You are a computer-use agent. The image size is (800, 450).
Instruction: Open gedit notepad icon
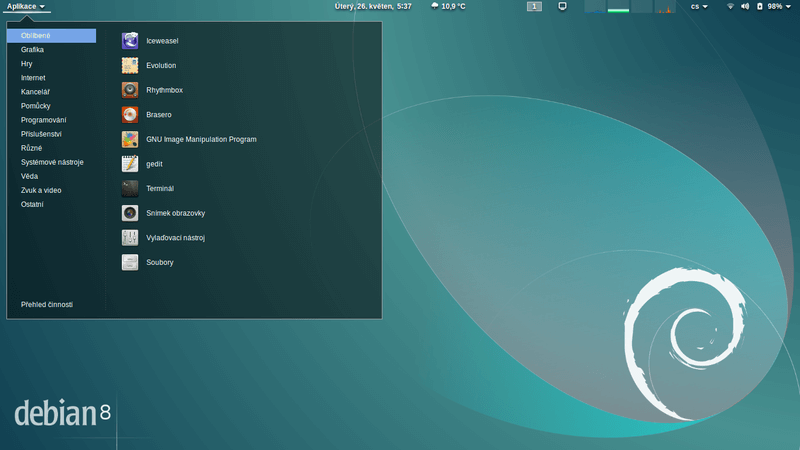point(130,164)
